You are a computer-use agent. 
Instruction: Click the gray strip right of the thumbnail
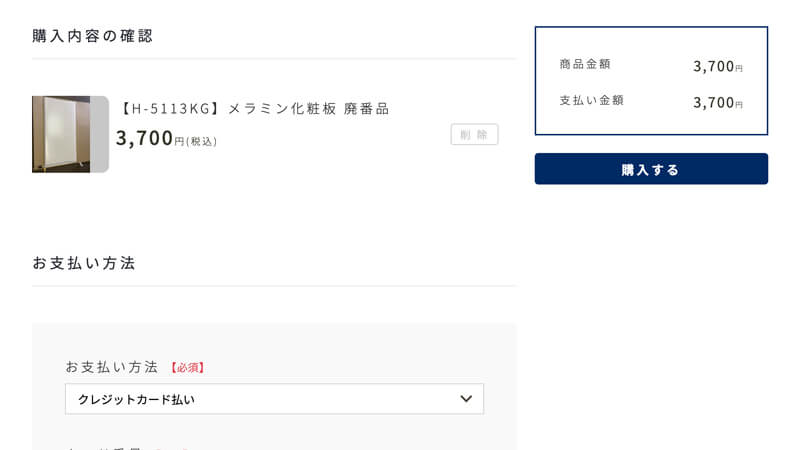point(99,134)
